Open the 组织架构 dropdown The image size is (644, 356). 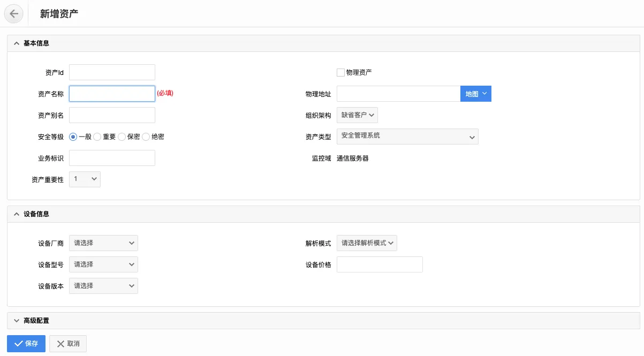click(x=357, y=115)
